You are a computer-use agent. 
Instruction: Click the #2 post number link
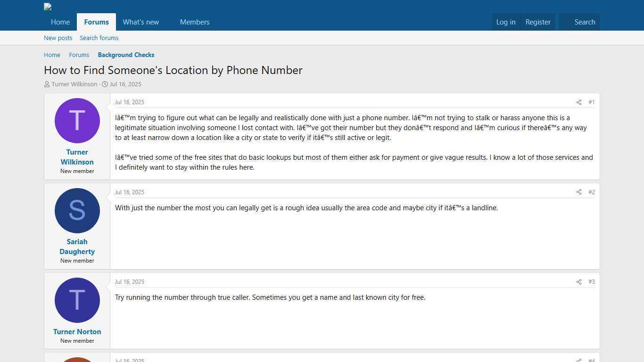click(x=592, y=192)
